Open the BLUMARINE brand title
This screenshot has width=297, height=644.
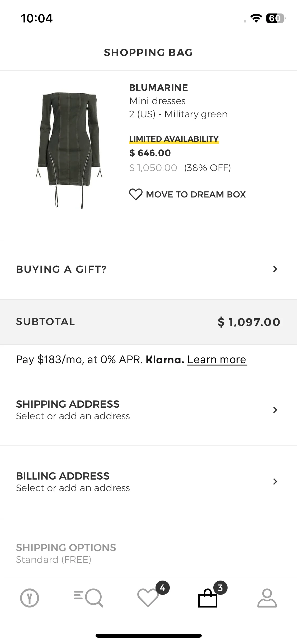click(159, 88)
